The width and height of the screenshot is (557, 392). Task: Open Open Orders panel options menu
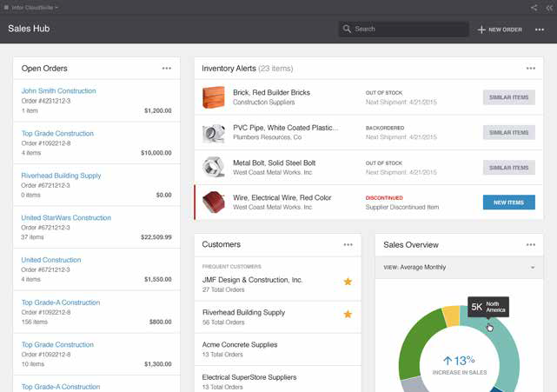[x=167, y=69]
